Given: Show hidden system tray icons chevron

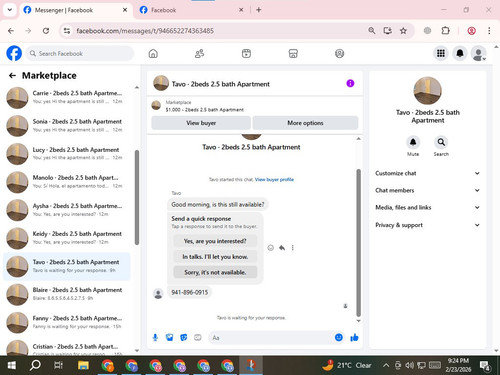Looking at the screenshot, I should pyautogui.click(x=386, y=365).
